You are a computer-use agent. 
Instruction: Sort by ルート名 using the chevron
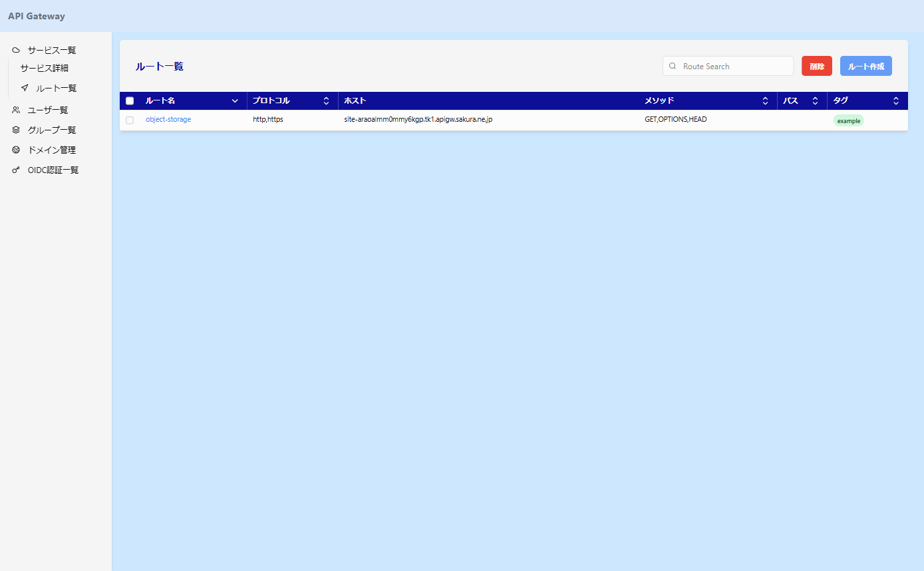coord(235,101)
